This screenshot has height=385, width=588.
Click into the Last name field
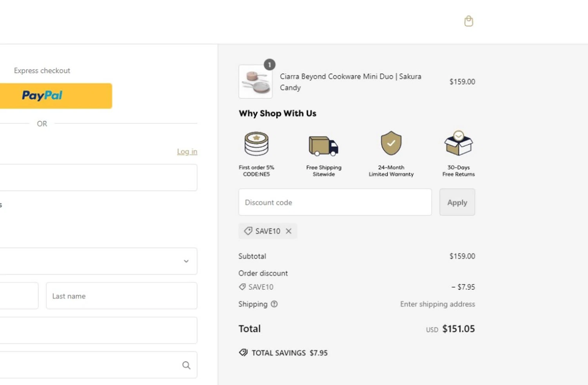[122, 296]
